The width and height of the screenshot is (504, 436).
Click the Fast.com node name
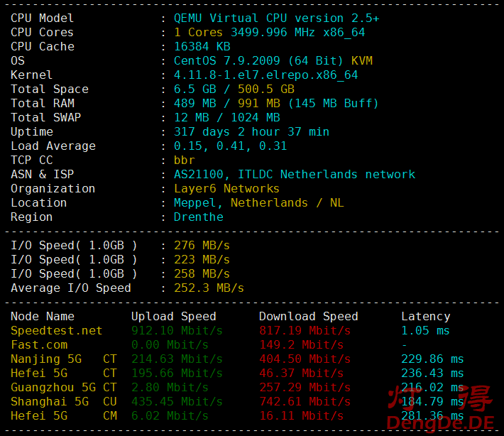[x=39, y=345]
